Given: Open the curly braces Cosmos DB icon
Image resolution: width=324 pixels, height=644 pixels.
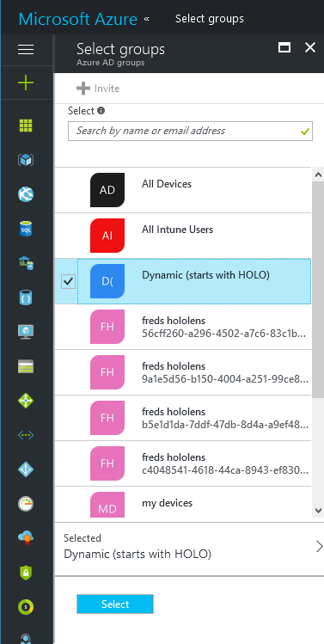Looking at the screenshot, I should click(x=26, y=297).
